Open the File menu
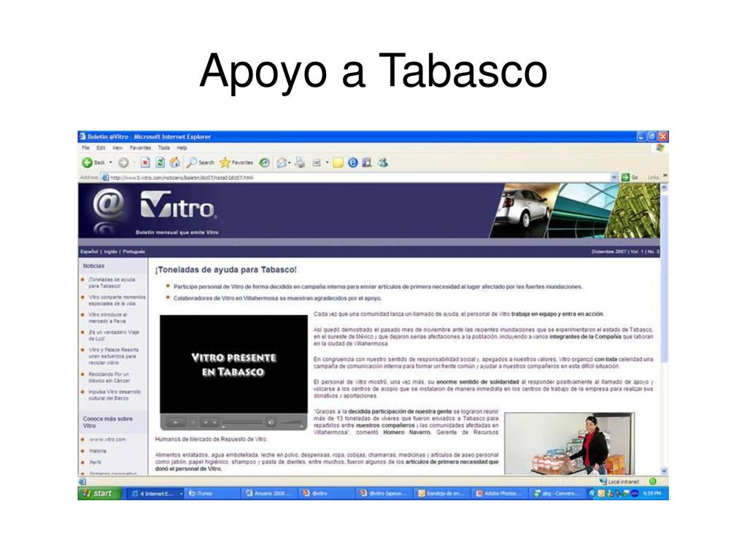This screenshot has width=747, height=560. pyautogui.click(x=86, y=148)
